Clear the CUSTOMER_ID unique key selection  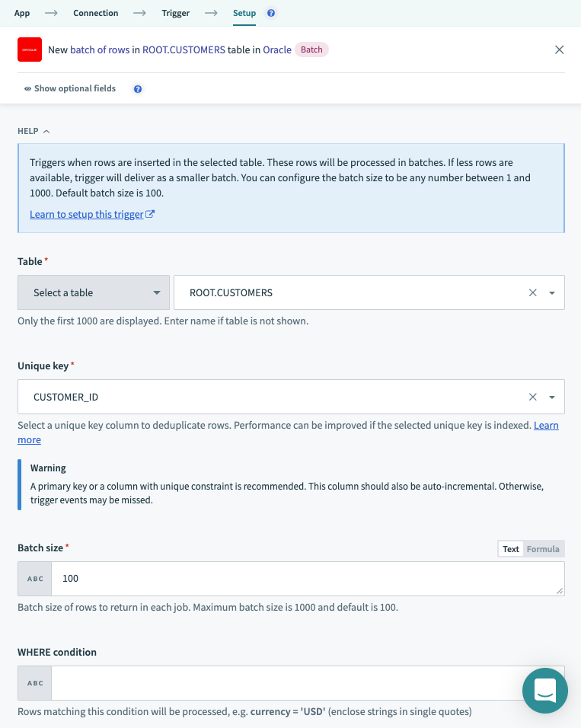point(533,397)
